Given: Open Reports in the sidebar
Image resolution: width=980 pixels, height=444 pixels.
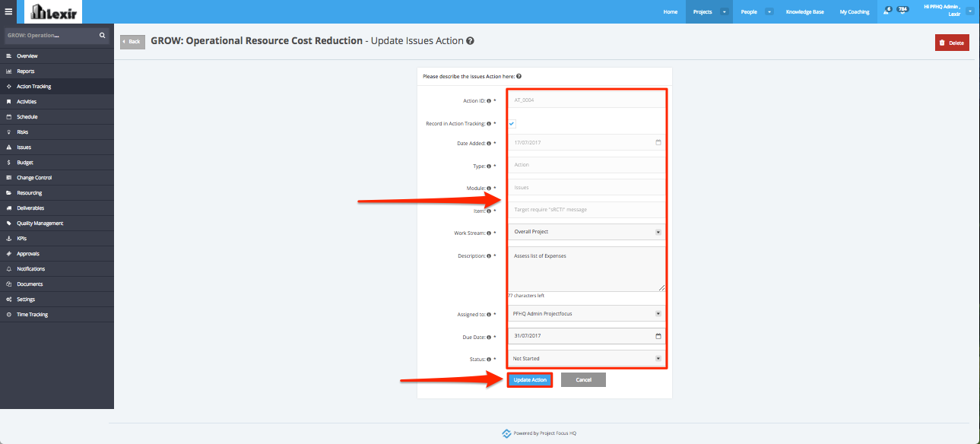Looking at the screenshot, I should pyautogui.click(x=57, y=71).
